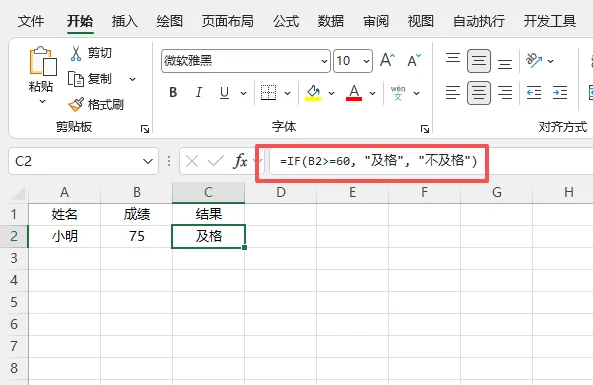The width and height of the screenshot is (593, 385).
Task: Apply yellow fill color bucket
Action: tap(313, 92)
